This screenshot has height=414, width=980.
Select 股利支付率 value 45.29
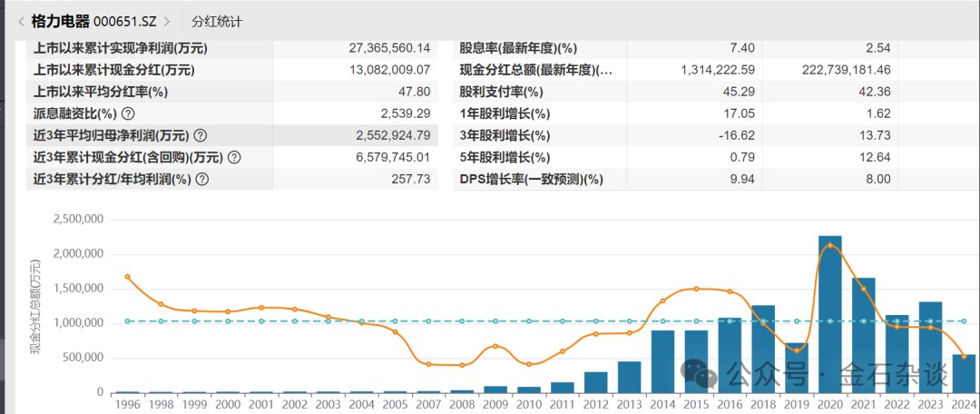739,92
